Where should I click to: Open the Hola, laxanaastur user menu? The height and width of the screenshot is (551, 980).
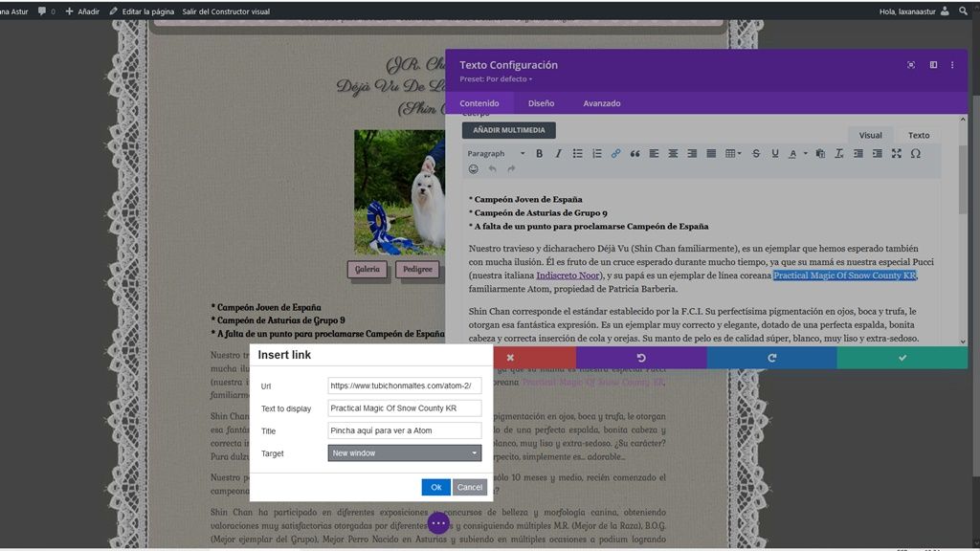(914, 11)
